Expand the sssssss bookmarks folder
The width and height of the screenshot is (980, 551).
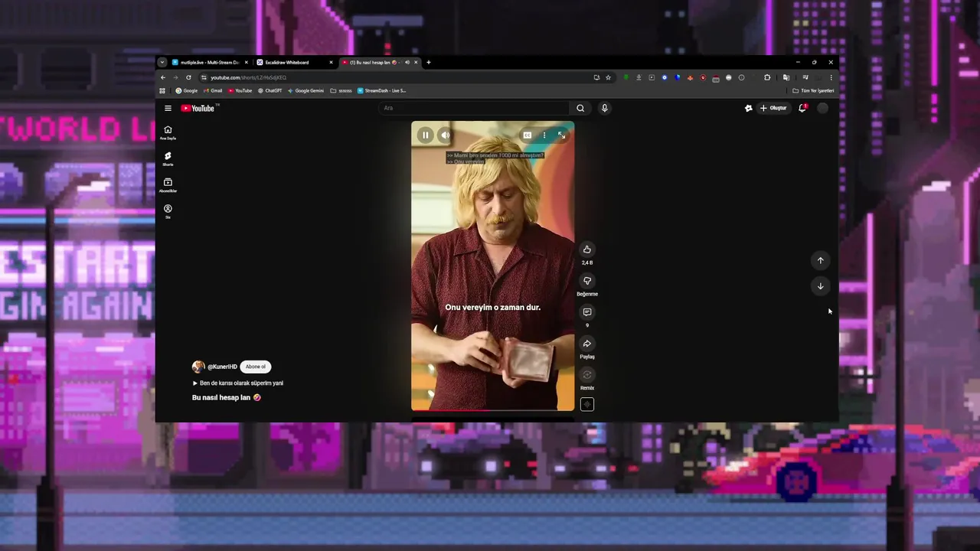341,90
